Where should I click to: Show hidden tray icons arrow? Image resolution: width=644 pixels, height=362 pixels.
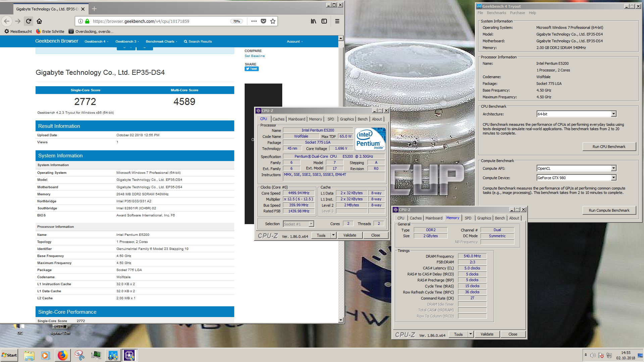point(586,355)
